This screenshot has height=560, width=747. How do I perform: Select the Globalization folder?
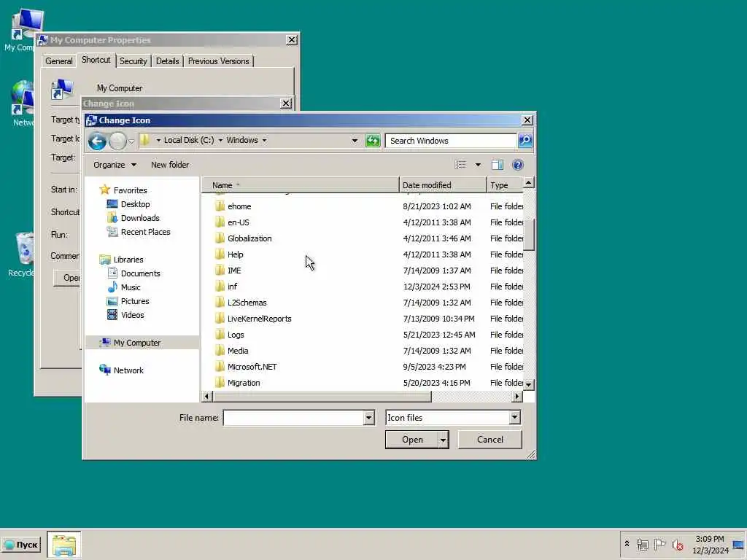[x=249, y=238]
